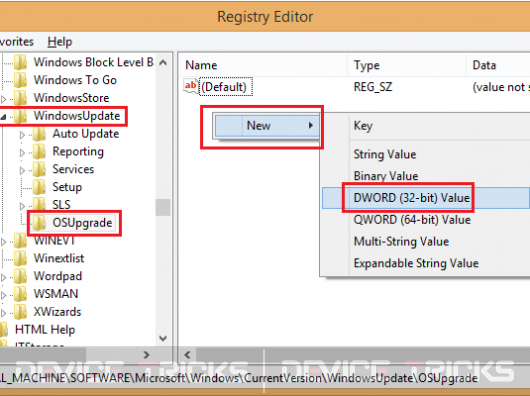The width and height of the screenshot is (530, 396).
Task: Click the tree pane vertical scrollbar thumb
Action: tap(163, 207)
